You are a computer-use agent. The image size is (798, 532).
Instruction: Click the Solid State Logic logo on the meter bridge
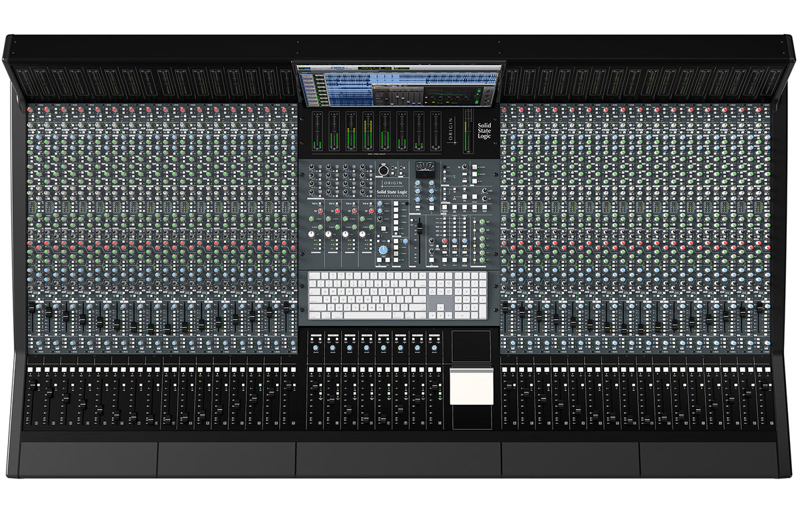tap(484, 131)
